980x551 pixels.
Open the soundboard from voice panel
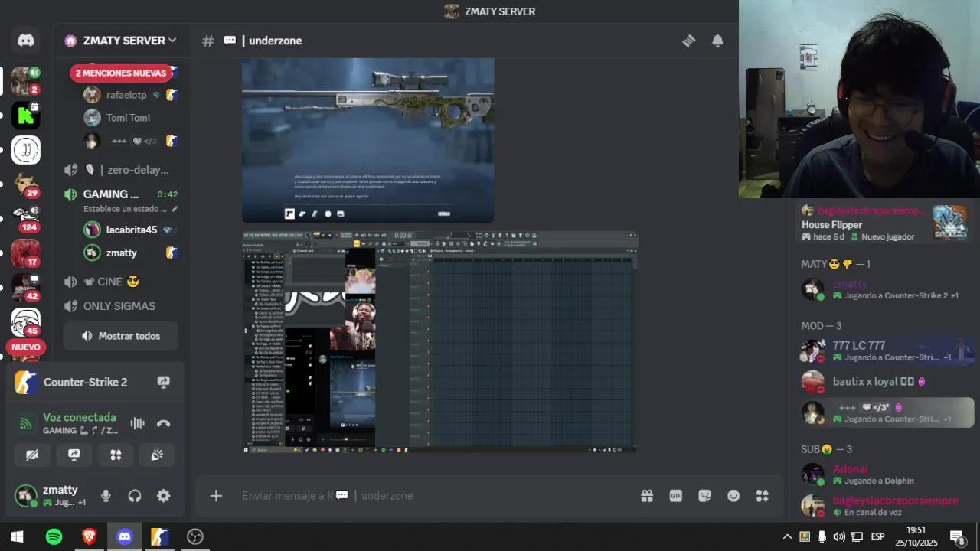[157, 455]
